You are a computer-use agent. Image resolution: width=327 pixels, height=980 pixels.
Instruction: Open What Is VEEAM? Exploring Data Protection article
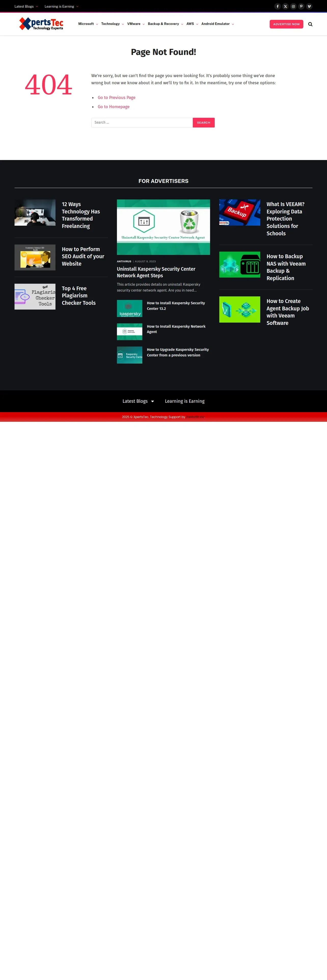(x=285, y=219)
